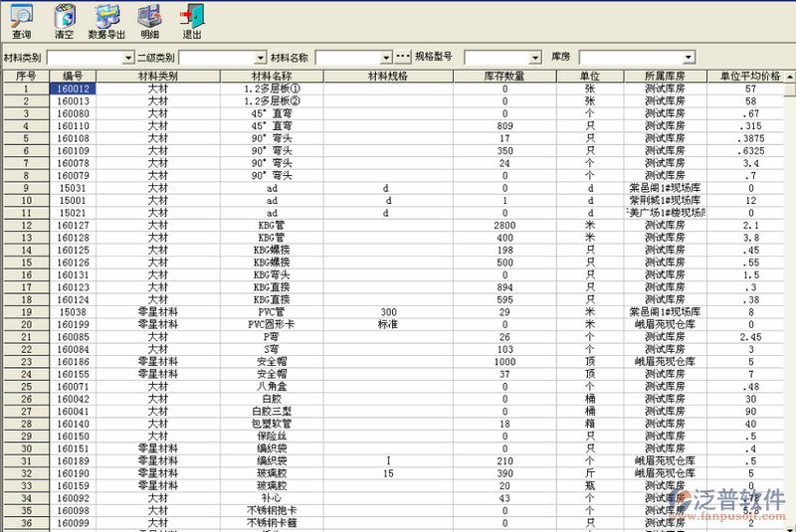Select the 保险丝 name cell

(272, 437)
